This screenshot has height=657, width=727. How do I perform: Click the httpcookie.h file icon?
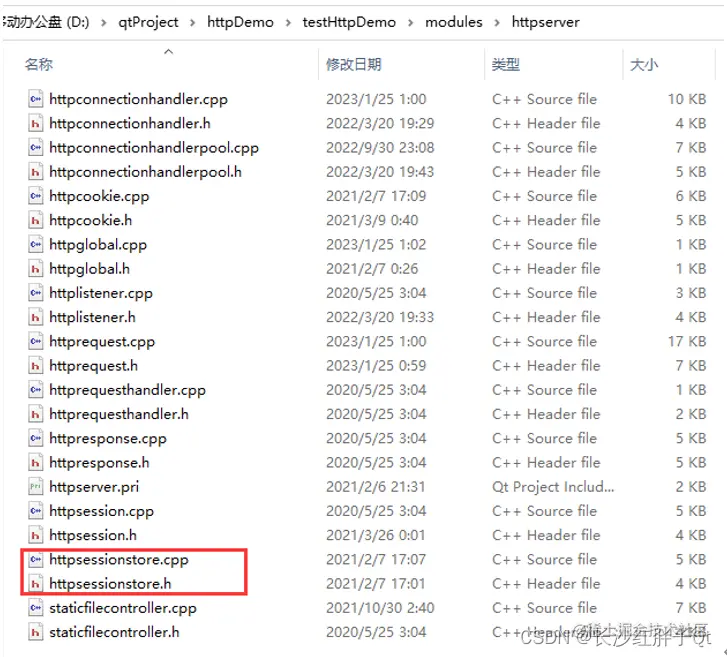(36, 220)
